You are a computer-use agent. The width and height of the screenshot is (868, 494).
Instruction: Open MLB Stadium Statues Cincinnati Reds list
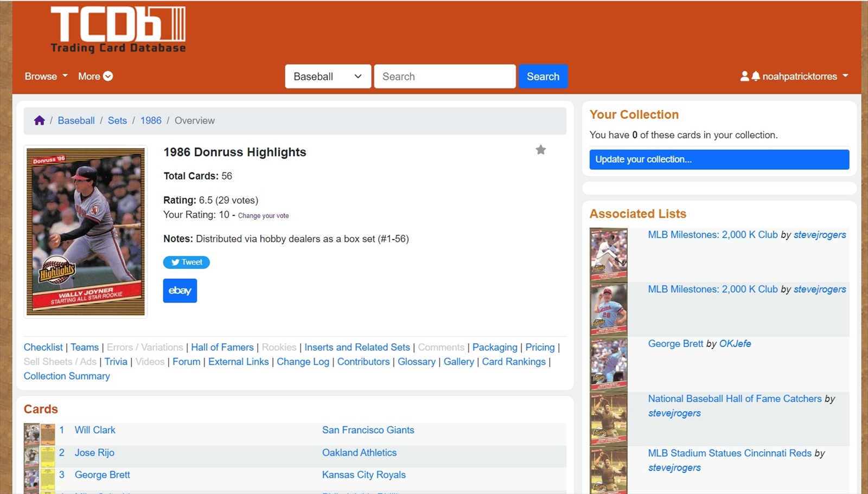(730, 453)
